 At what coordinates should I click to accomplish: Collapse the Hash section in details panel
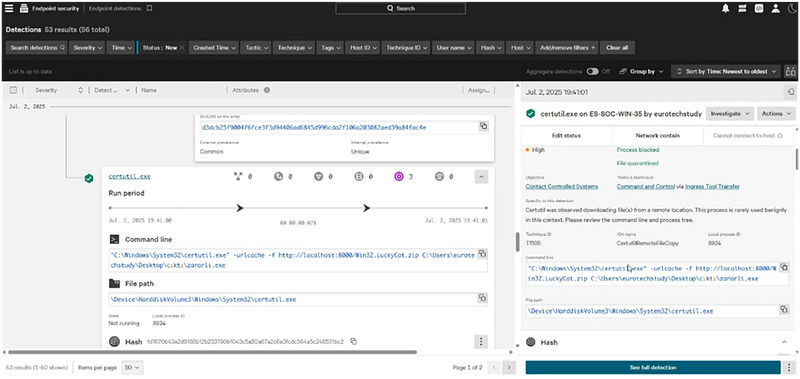tap(784, 342)
